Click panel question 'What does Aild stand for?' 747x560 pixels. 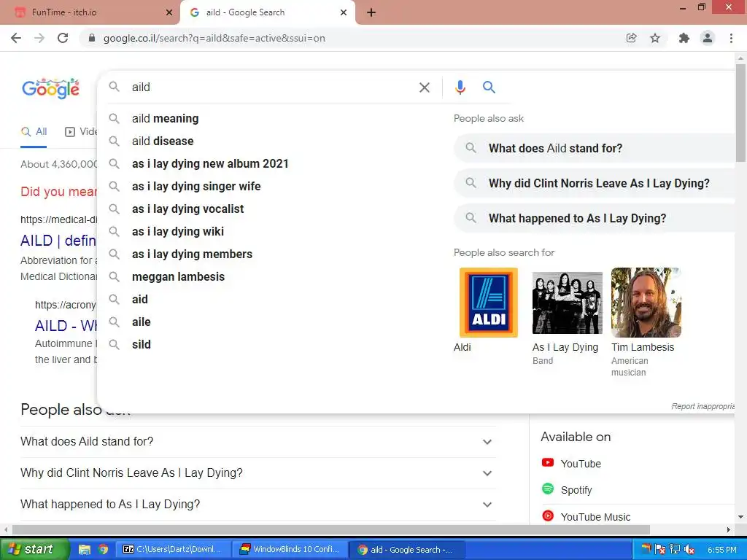point(594,148)
